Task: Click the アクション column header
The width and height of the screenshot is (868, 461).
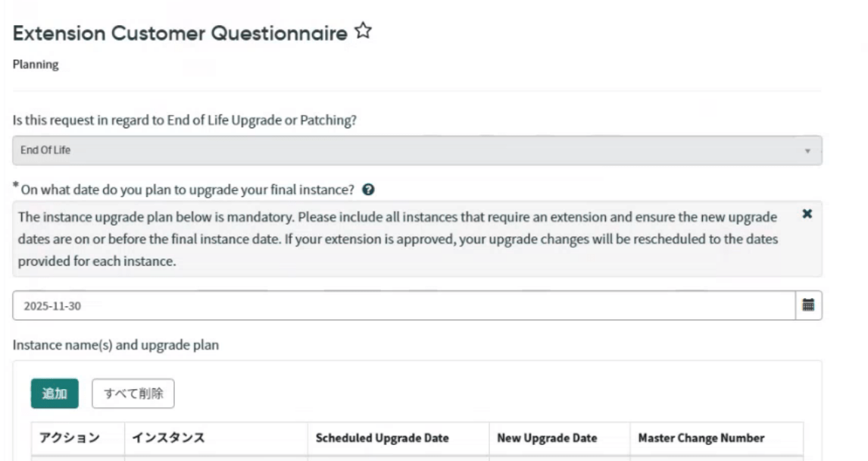Action: [67, 437]
